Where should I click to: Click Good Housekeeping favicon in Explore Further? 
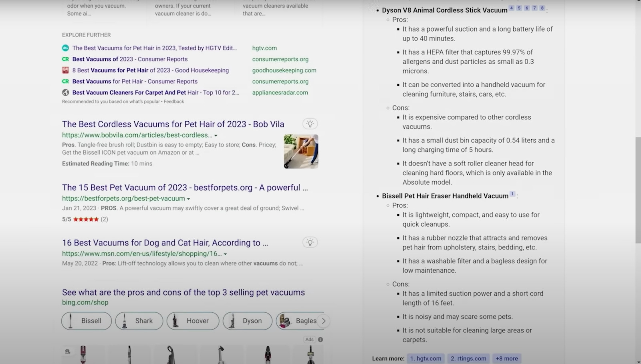65,70
